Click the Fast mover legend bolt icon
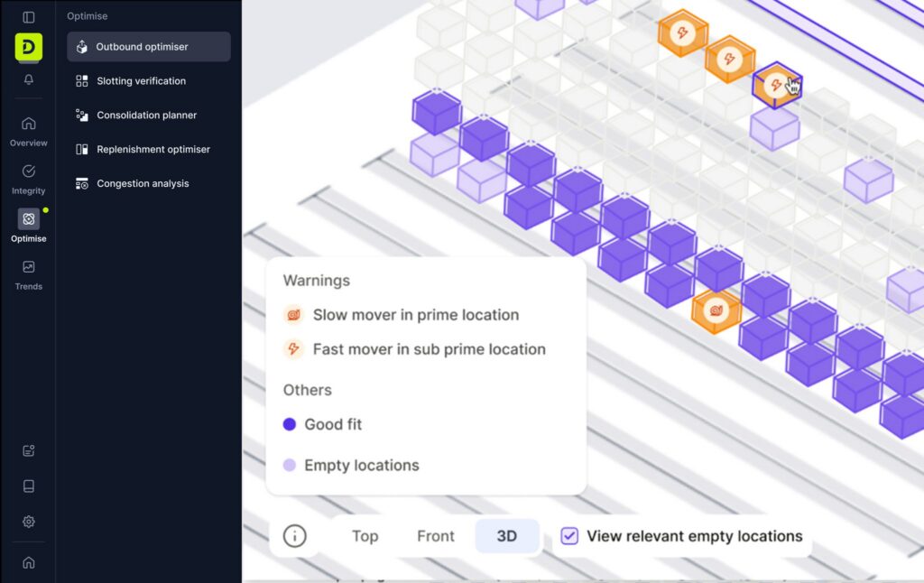This screenshot has width=924, height=583. click(x=293, y=349)
